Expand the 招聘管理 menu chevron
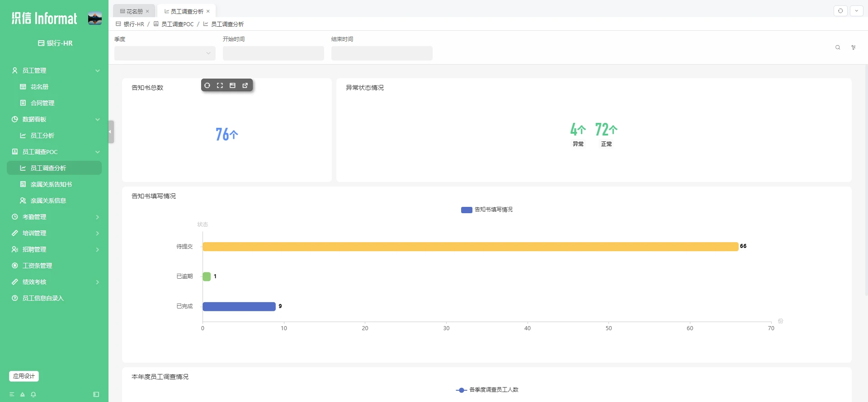The width and height of the screenshot is (868, 402). pos(97,249)
